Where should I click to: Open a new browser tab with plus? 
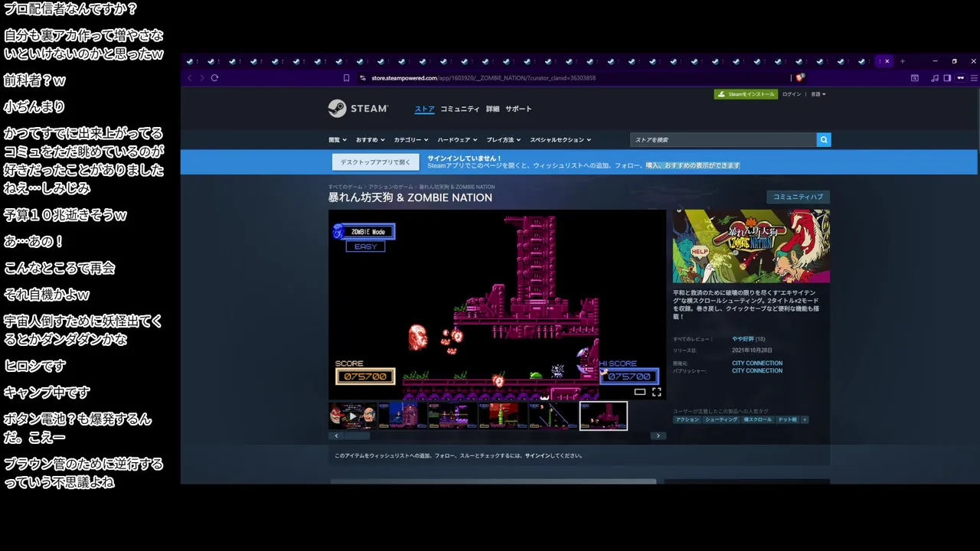pyautogui.click(x=903, y=61)
